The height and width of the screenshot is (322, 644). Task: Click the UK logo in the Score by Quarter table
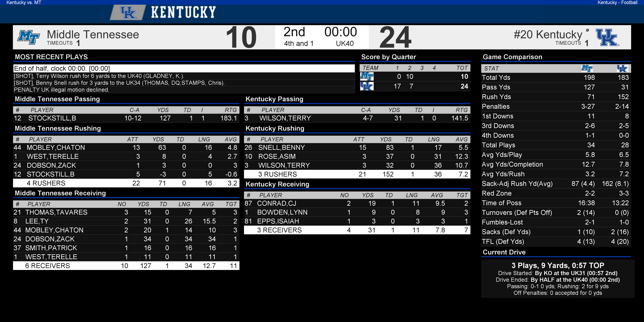(367, 86)
